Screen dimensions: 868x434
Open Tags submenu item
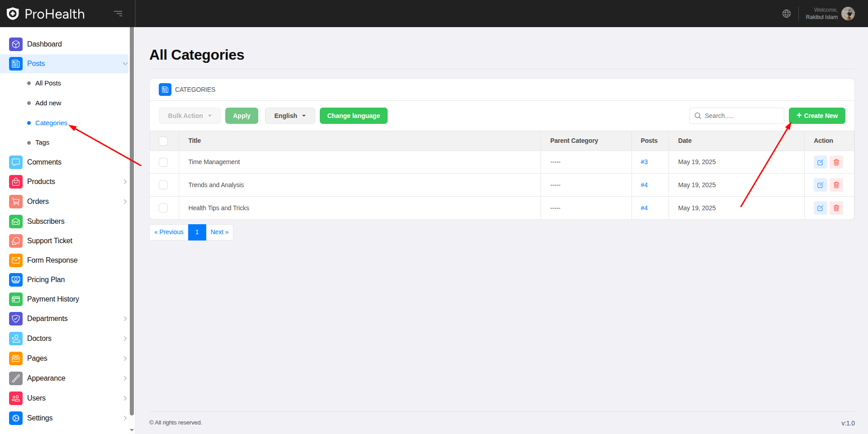point(42,142)
